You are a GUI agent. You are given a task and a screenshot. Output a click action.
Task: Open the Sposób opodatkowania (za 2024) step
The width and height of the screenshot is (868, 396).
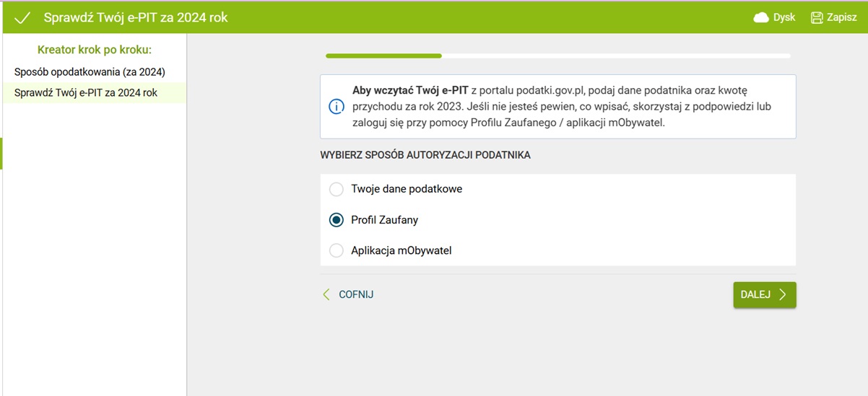(90, 72)
